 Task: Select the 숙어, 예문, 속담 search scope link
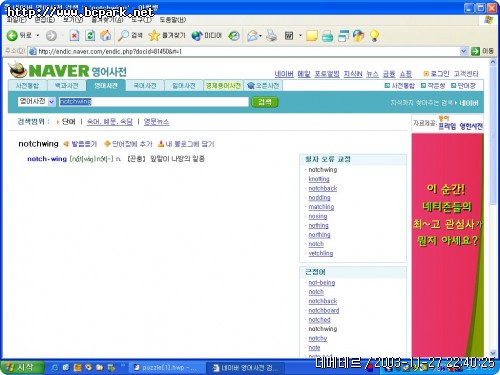click(x=110, y=122)
